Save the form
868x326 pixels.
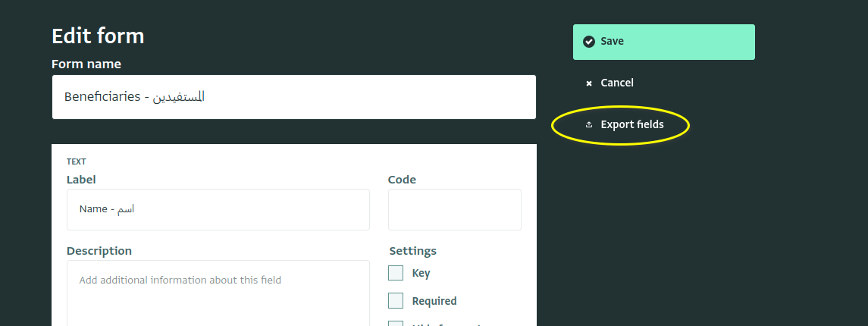pos(664,42)
